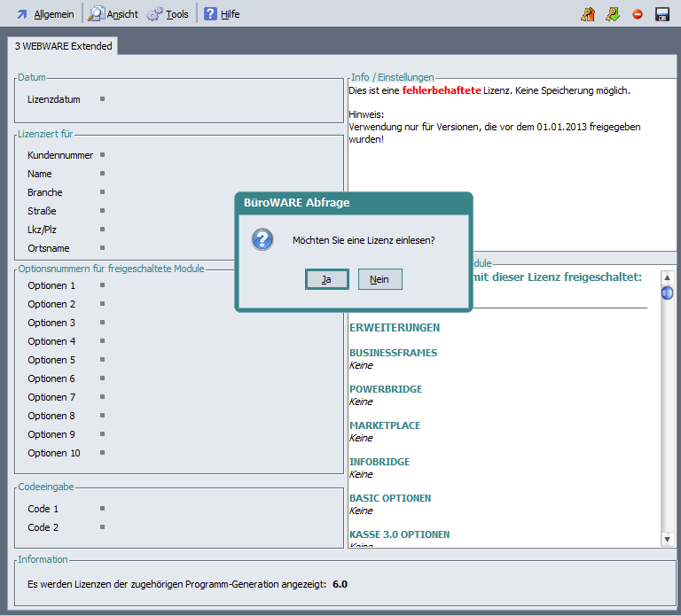Screen dimensions: 681x616
Task: Click the Code 1 entry field
Action: coord(103,509)
